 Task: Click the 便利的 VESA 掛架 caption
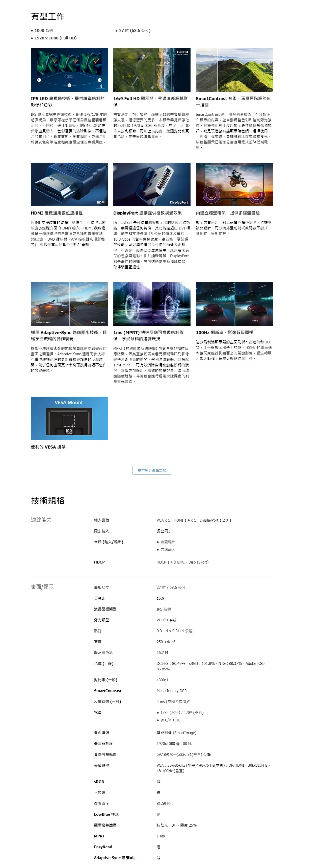click(48, 447)
